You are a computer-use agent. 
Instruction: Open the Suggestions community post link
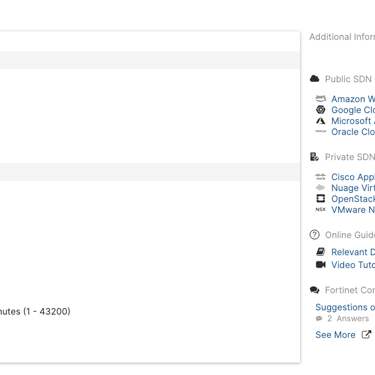345,307
